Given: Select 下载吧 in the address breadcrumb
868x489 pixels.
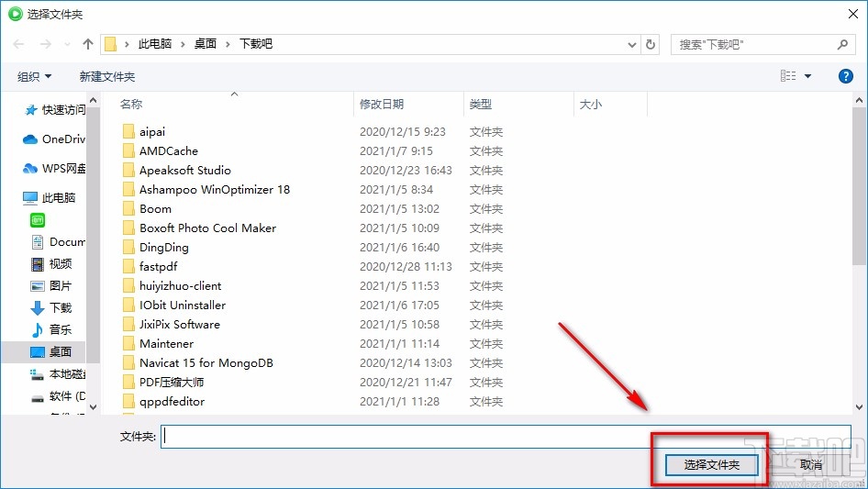Looking at the screenshot, I should click(256, 44).
